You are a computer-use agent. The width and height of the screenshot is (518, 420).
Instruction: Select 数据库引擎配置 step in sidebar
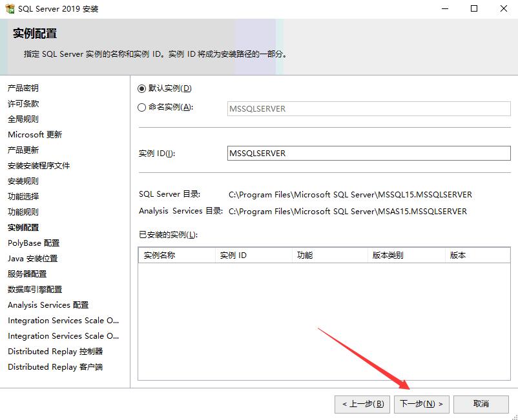pyautogui.click(x=35, y=290)
